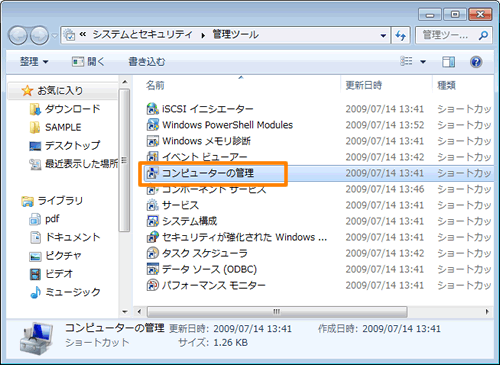Open the ドキュメント library
Viewport: 500px width, 365px height.
(x=65, y=237)
